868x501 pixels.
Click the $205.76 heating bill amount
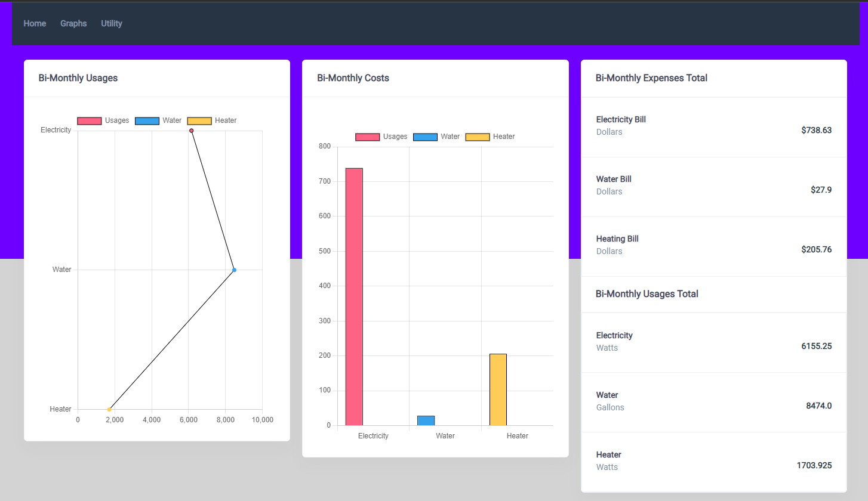pyautogui.click(x=817, y=249)
